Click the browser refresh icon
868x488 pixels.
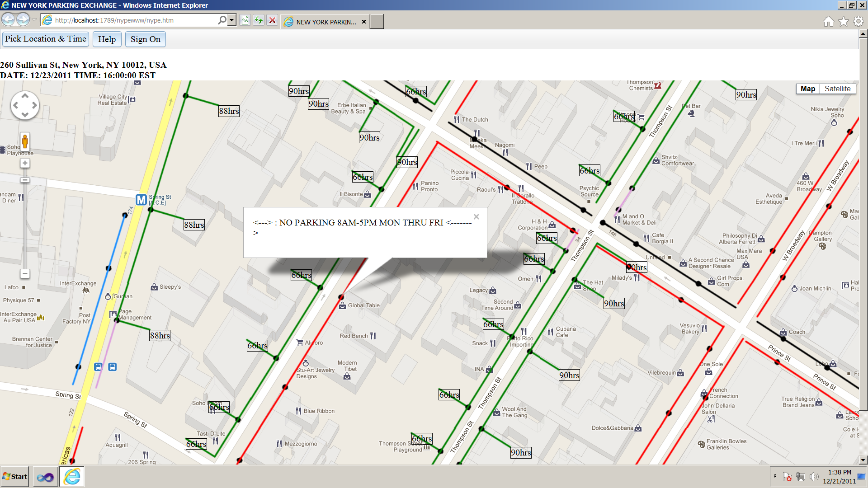258,20
